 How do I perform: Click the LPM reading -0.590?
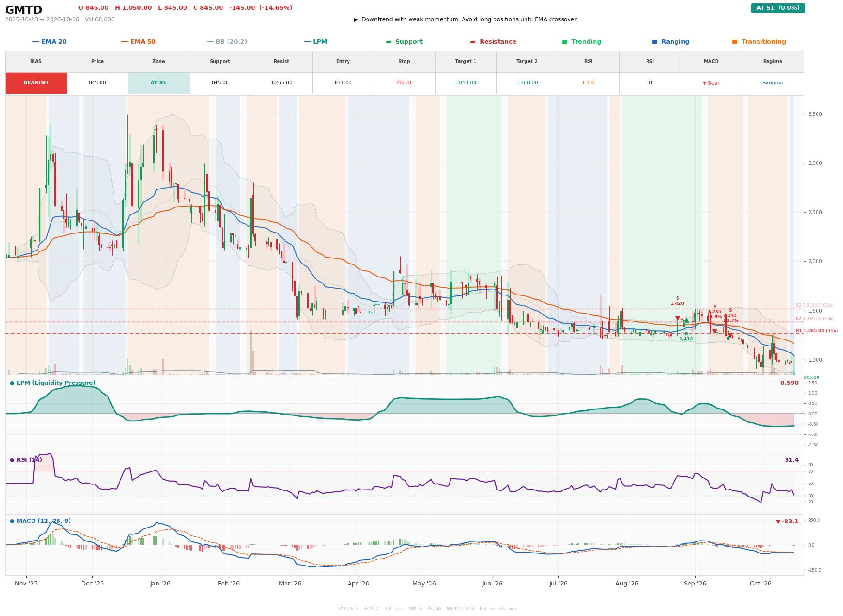pos(788,383)
